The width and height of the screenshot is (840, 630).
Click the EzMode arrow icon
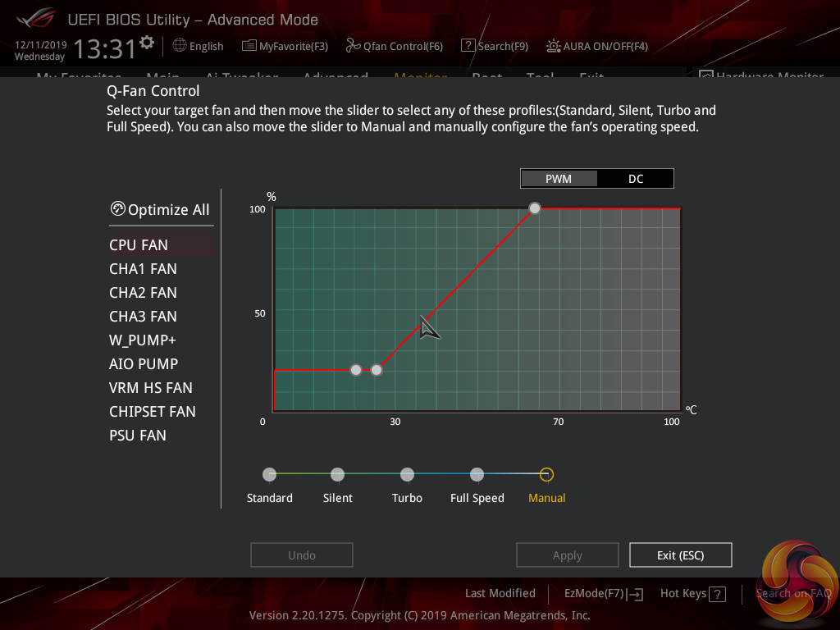[636, 594]
